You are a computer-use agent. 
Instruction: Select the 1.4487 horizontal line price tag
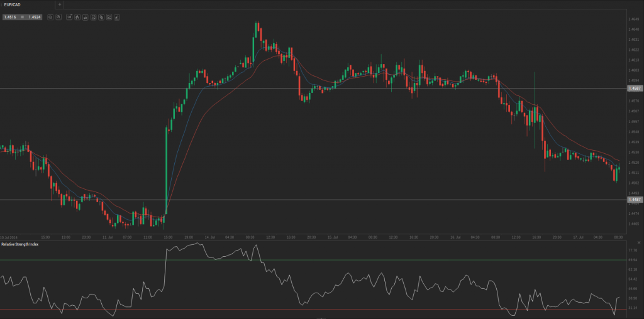pyautogui.click(x=634, y=200)
